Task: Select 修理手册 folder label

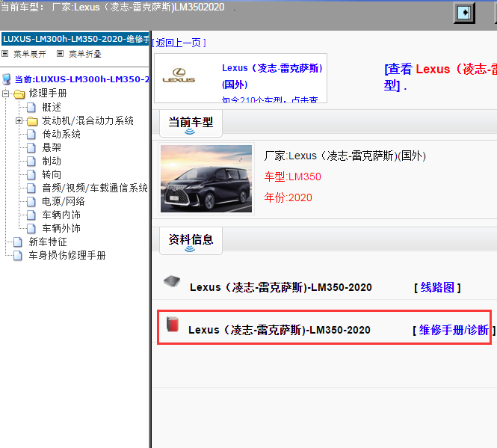Action: (x=48, y=93)
